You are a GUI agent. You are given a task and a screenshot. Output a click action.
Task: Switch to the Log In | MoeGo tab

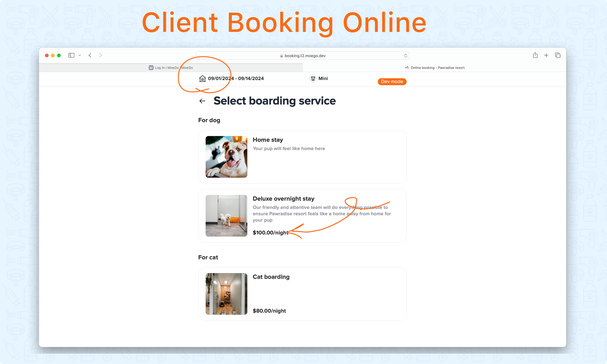171,68
